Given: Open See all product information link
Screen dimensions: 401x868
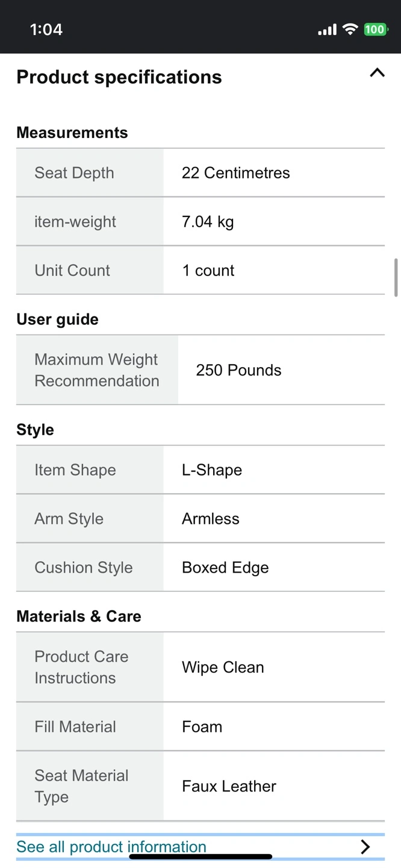Looking at the screenshot, I should pos(111,847).
